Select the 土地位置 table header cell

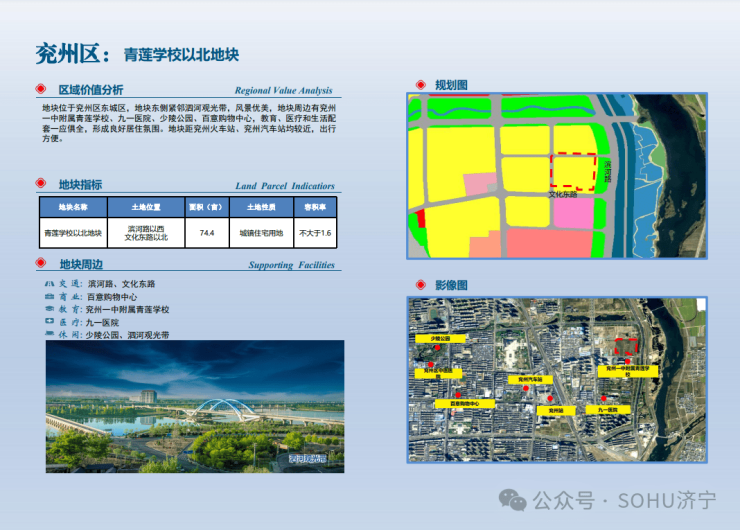point(146,207)
